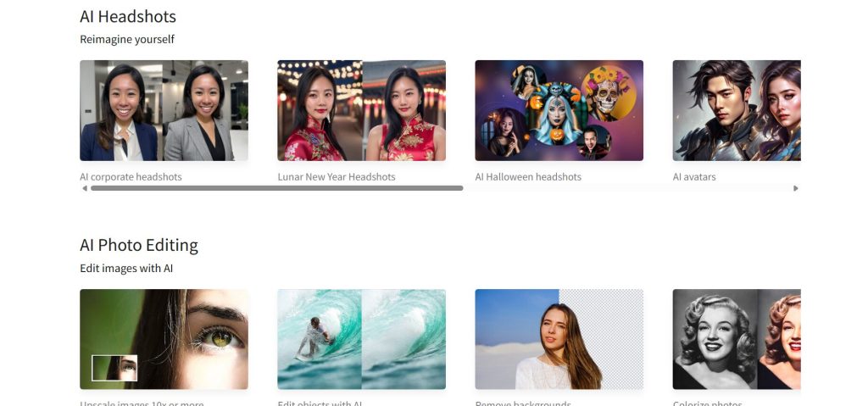
Task: Click the left scroll arrow of headshots carousel
Action: pos(84,188)
